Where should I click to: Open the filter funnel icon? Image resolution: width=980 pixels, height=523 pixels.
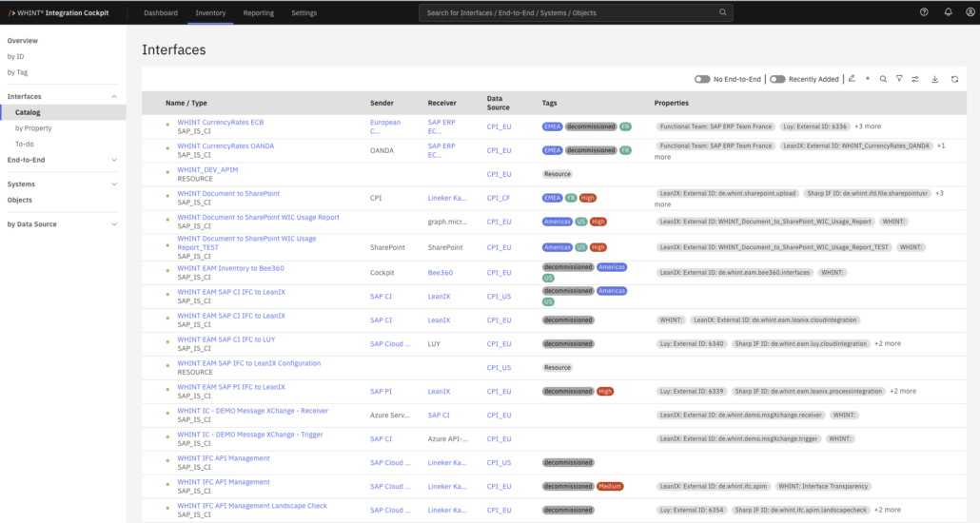pyautogui.click(x=899, y=79)
